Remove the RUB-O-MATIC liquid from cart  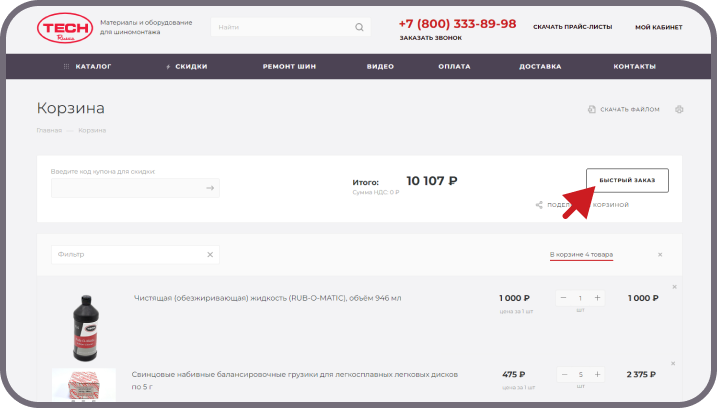pos(674,287)
